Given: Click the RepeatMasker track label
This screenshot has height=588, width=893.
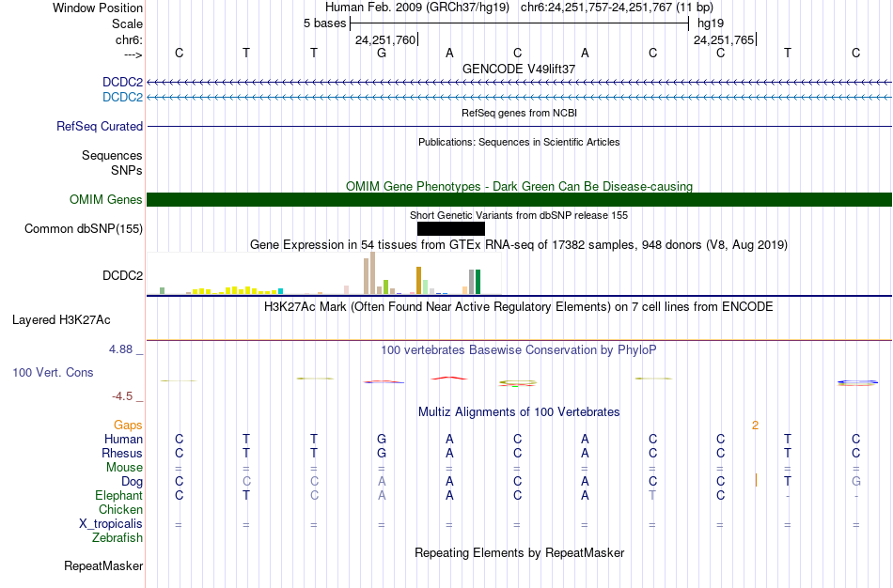Looking at the screenshot, I should coord(103,565).
